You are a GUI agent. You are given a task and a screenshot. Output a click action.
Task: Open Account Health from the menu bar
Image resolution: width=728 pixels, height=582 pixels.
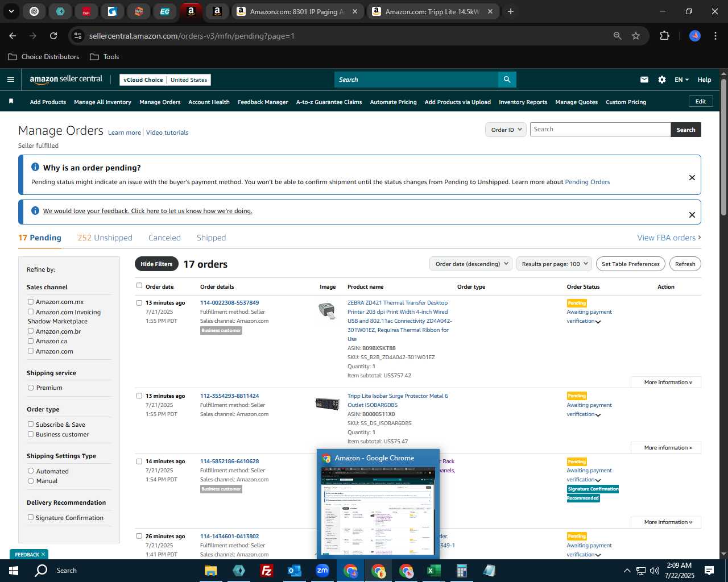click(x=209, y=102)
